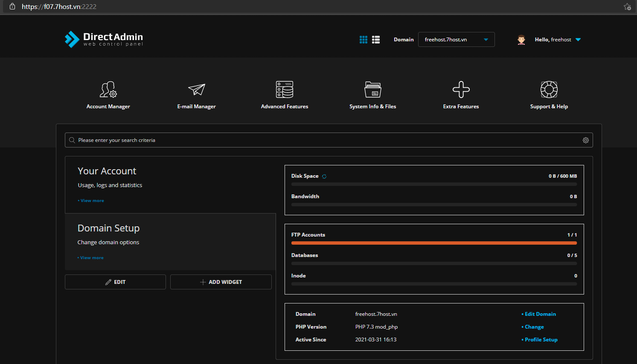Image resolution: width=637 pixels, height=364 pixels.
Task: Click the browser bookmark star icon
Action: [627, 6]
